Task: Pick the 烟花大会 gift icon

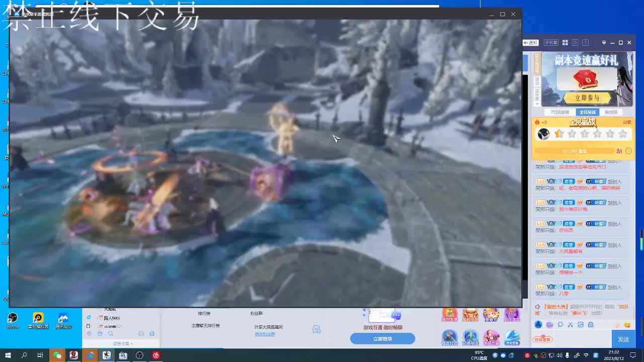Action: [x=512, y=315]
